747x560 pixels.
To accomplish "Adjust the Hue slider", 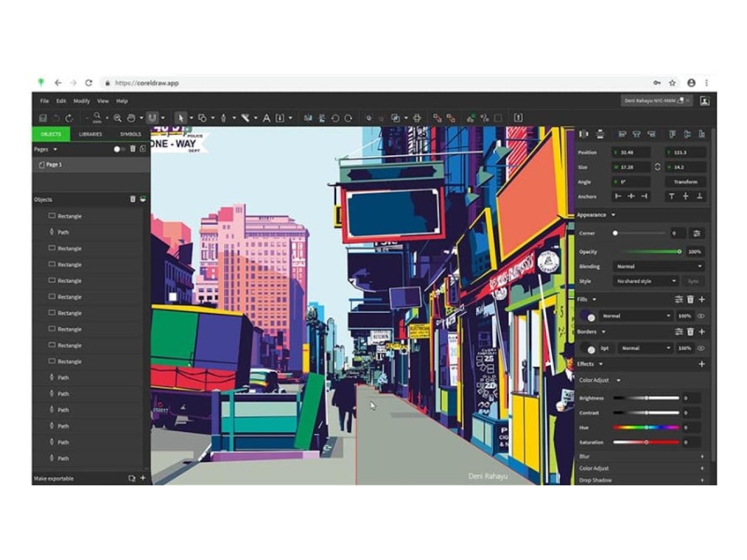I will coord(646,428).
